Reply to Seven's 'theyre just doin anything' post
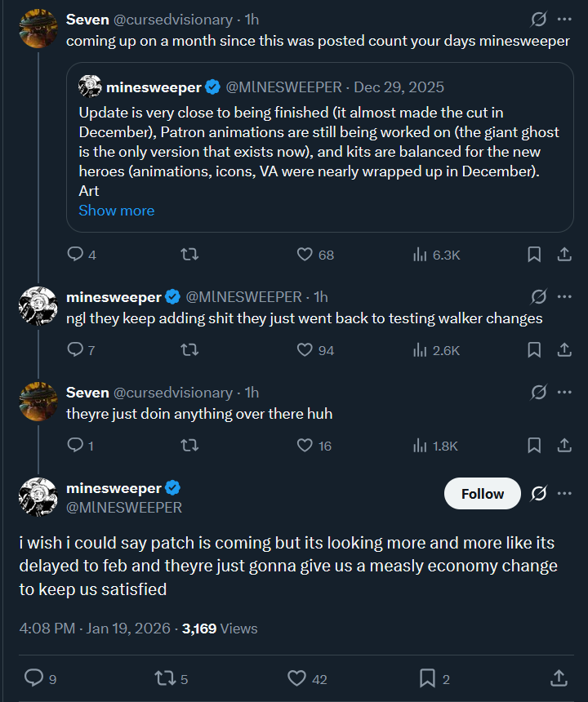The width and height of the screenshot is (588, 702). [x=75, y=446]
